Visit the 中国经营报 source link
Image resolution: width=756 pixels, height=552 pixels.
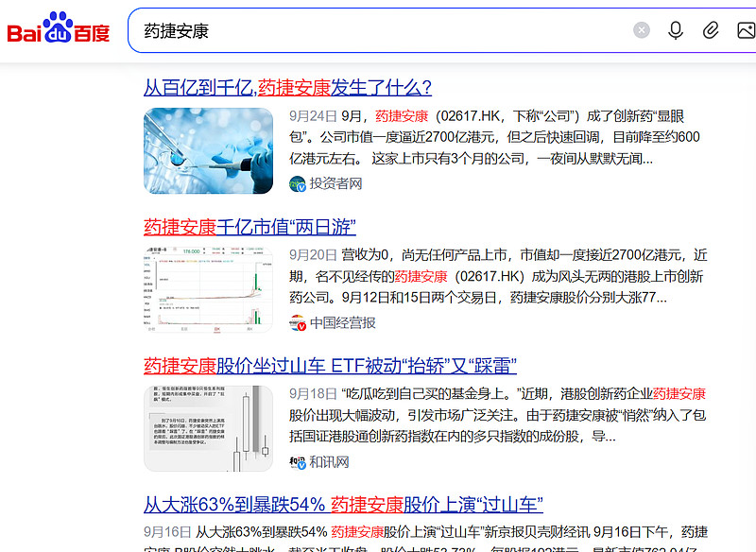(x=342, y=323)
